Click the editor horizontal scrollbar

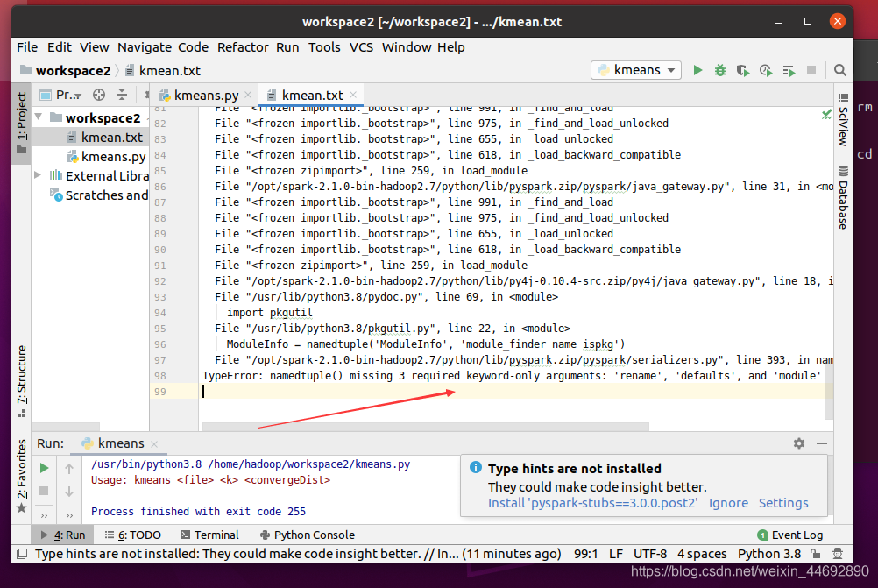pyautogui.click(x=426, y=427)
